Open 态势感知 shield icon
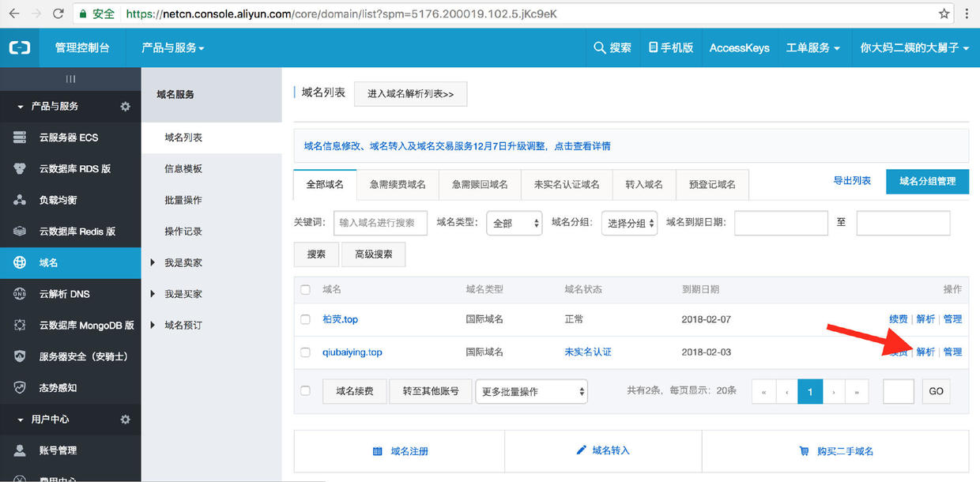This screenshot has height=482, width=980. click(20, 388)
